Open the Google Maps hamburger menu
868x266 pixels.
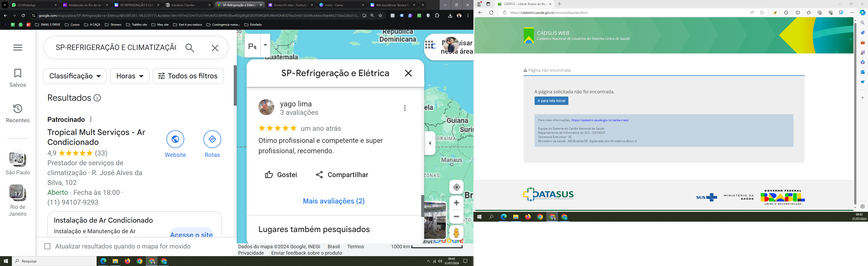pos(18,48)
